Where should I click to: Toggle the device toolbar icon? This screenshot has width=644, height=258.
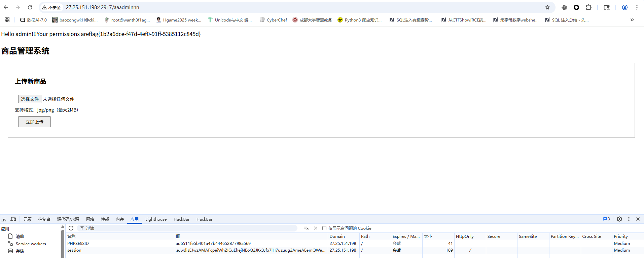[13, 219]
